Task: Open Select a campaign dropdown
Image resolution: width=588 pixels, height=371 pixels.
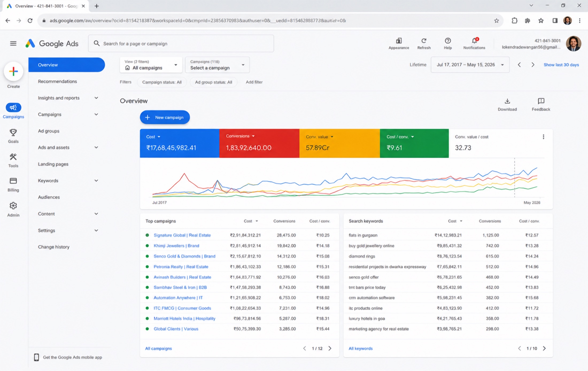Action: [217, 65]
